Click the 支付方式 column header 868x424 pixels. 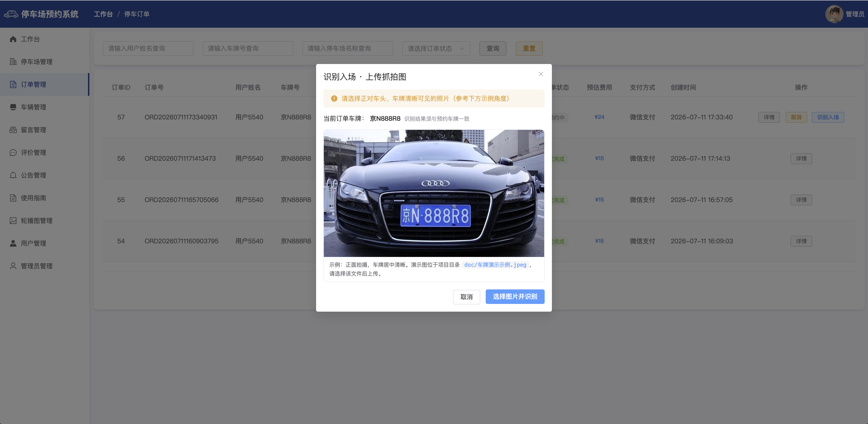642,87
